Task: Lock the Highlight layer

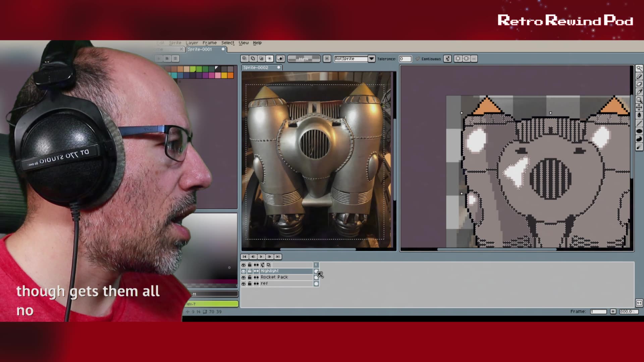Action: (x=250, y=271)
